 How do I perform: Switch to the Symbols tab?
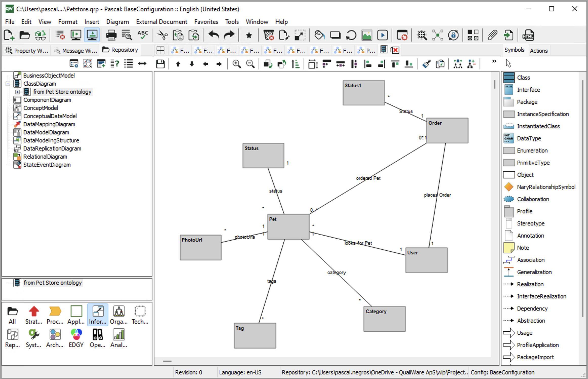pos(514,50)
